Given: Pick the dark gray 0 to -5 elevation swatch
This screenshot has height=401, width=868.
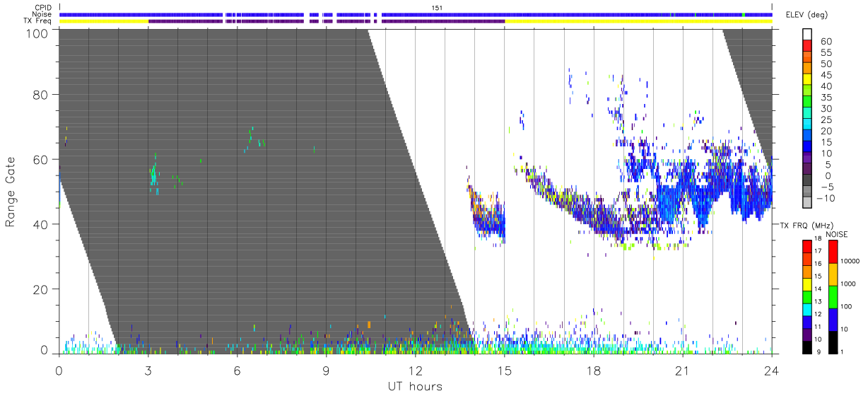Looking at the screenshot, I should point(807,181).
